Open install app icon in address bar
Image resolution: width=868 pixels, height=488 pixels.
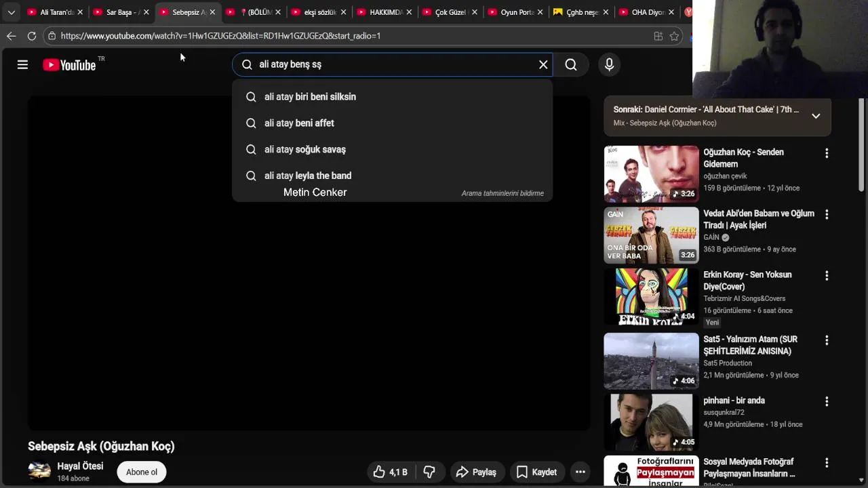pyautogui.click(x=658, y=36)
